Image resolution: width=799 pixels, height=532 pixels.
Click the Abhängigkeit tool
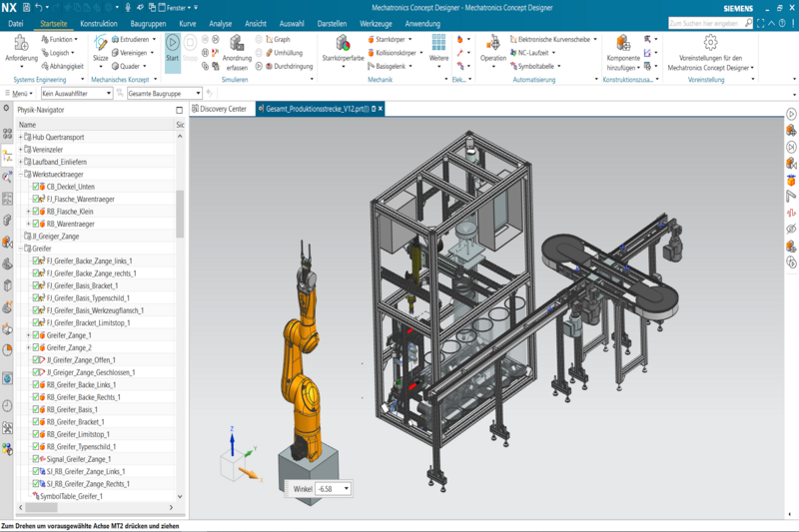(62, 66)
